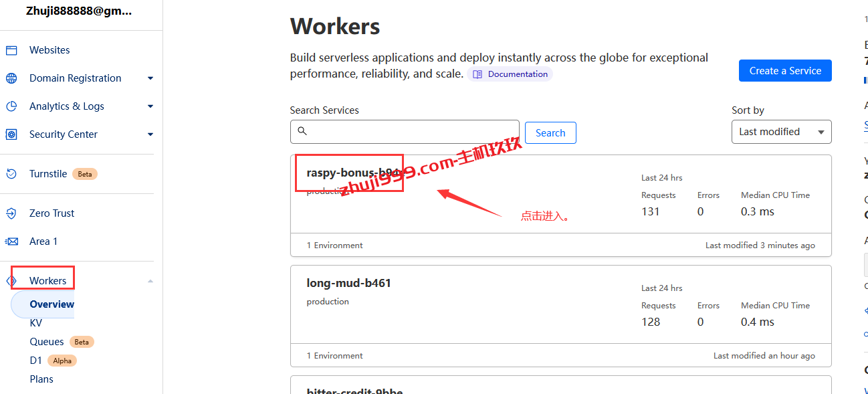This screenshot has height=394, width=868.
Task: Click the Security Center shield icon
Action: 11,134
